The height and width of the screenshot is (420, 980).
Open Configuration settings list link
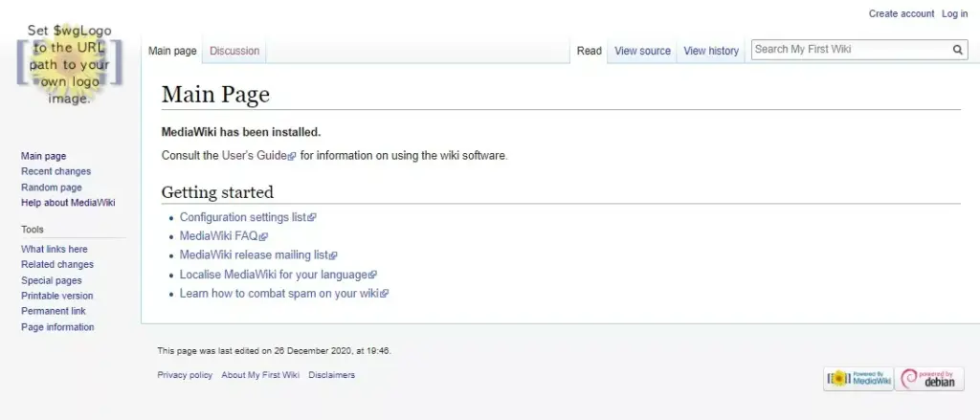pyautogui.click(x=243, y=217)
